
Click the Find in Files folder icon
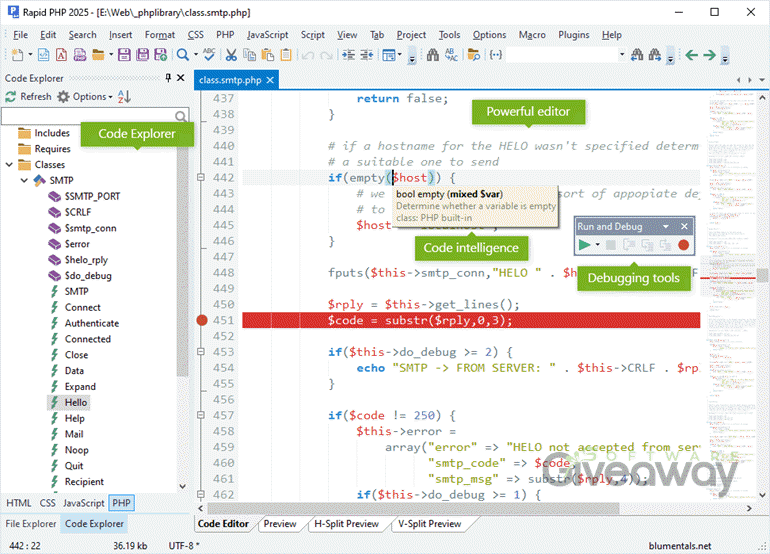[x=473, y=55]
